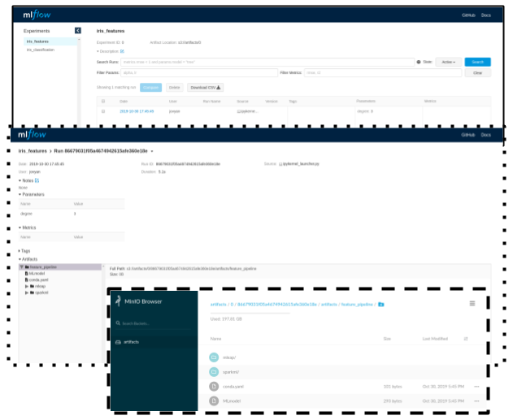Open the MinIO hamburger menu
The image size is (513, 420).
pyautogui.click(x=472, y=304)
